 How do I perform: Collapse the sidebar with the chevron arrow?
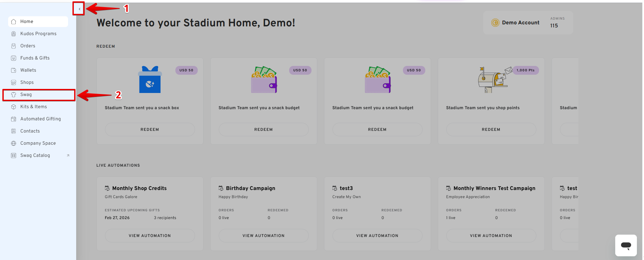point(79,9)
